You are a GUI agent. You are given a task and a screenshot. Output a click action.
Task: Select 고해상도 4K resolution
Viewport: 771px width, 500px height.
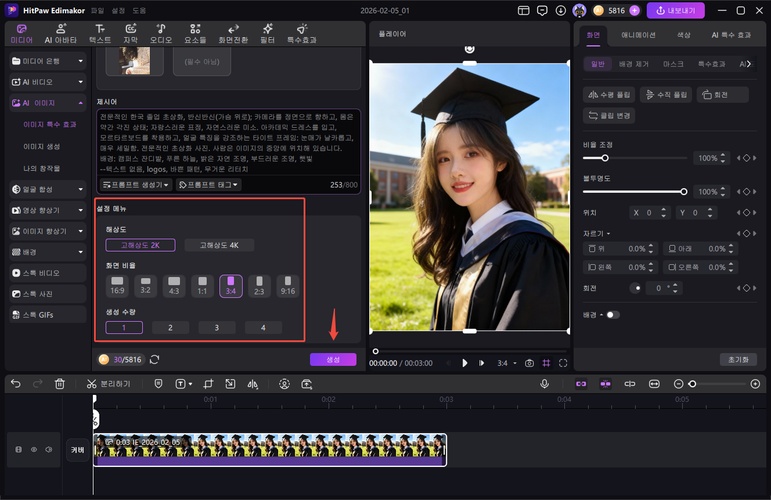[219, 245]
